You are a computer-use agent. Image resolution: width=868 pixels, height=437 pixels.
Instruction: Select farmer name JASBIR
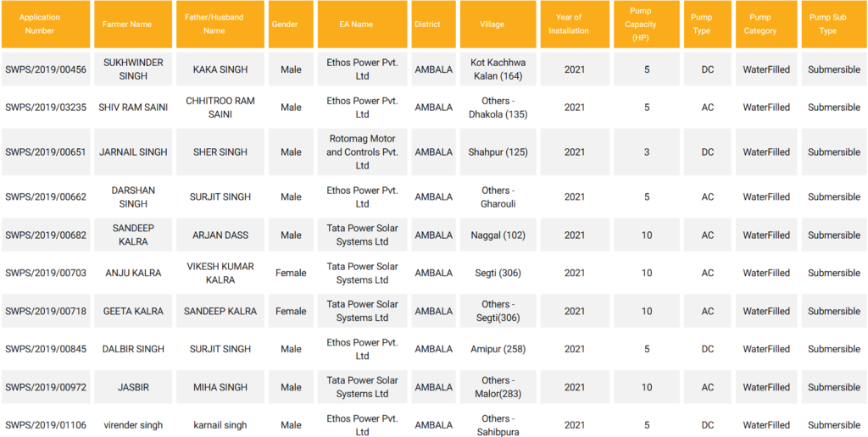pos(133,387)
